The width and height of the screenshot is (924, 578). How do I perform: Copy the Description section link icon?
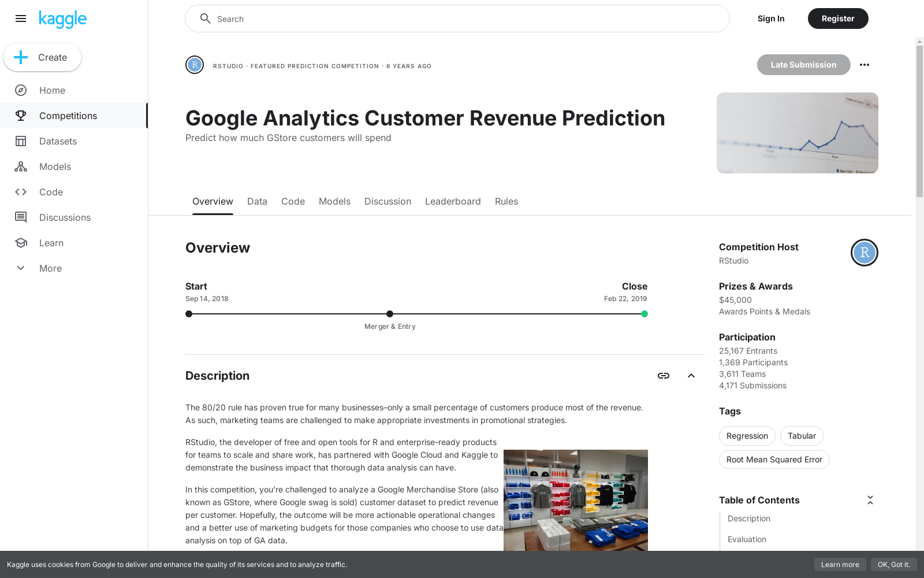[664, 376]
